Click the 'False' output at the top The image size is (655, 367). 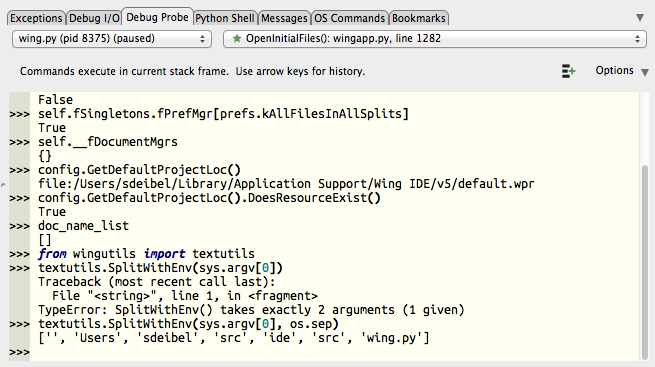tap(56, 100)
